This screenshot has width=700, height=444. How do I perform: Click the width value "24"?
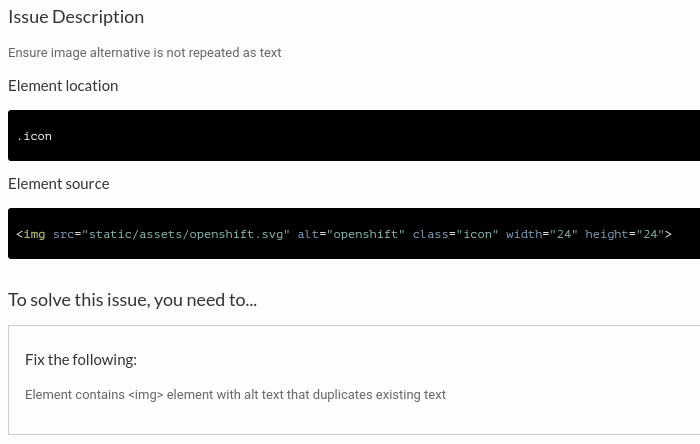[x=564, y=234]
